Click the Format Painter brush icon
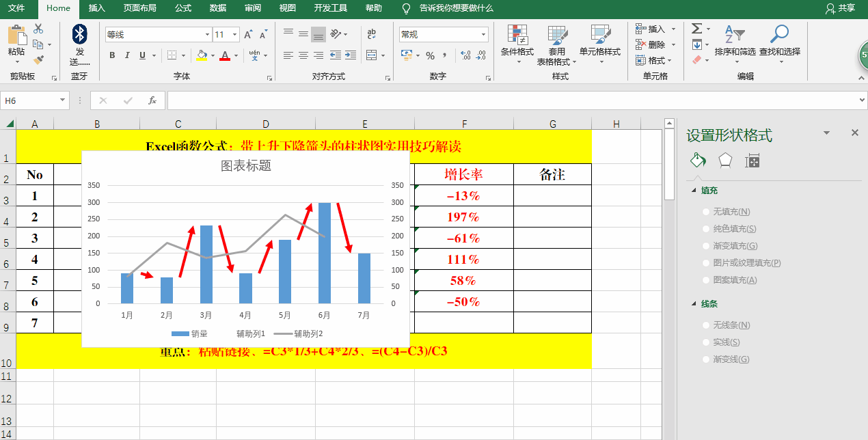 click(x=38, y=59)
